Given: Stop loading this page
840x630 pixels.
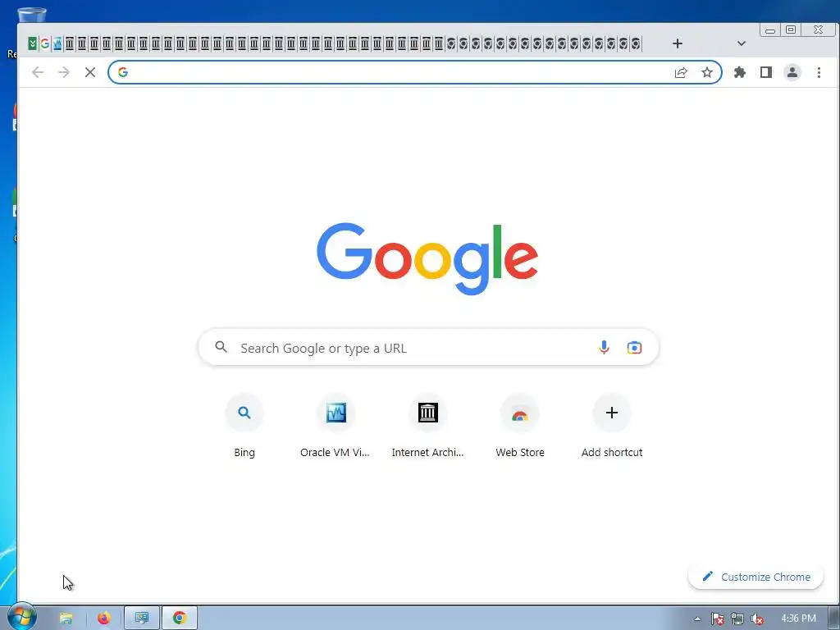Looking at the screenshot, I should coord(90,72).
